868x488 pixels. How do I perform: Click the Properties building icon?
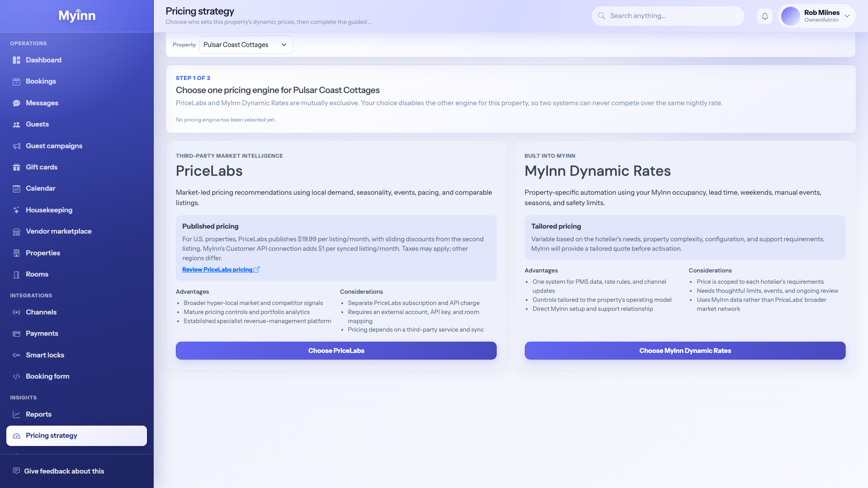(17, 253)
